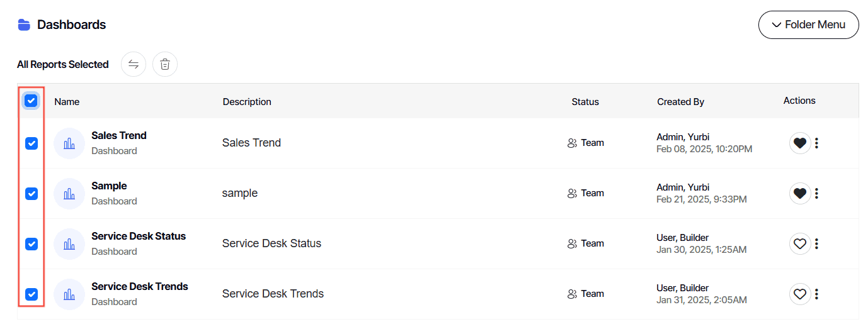
Task: Open the Service Desk Status dashboard
Action: 139,236
